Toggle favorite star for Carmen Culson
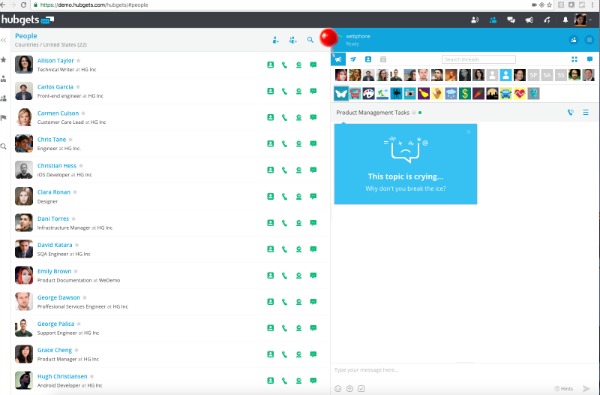Viewport: 600px width, 395px height. 83,113
